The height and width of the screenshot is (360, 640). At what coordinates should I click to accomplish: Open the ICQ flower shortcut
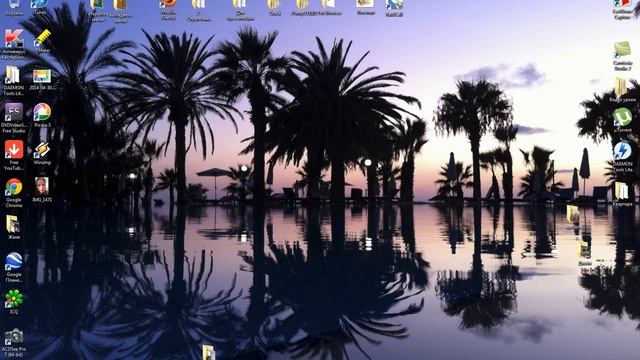pyautogui.click(x=14, y=302)
